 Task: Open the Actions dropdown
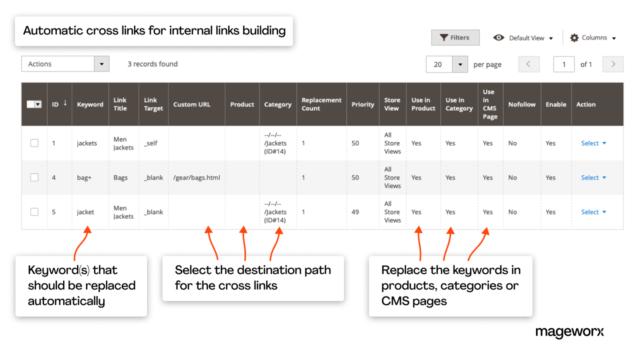(x=65, y=63)
